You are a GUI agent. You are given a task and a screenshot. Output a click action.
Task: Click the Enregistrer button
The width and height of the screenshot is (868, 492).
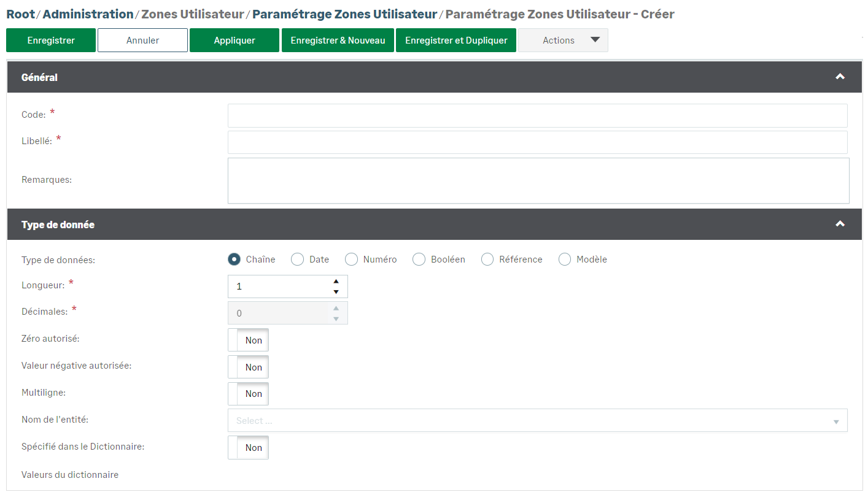51,40
